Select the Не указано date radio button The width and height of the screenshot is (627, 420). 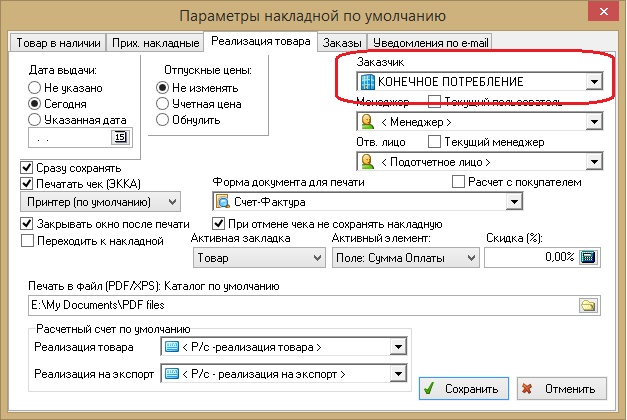click(x=35, y=88)
